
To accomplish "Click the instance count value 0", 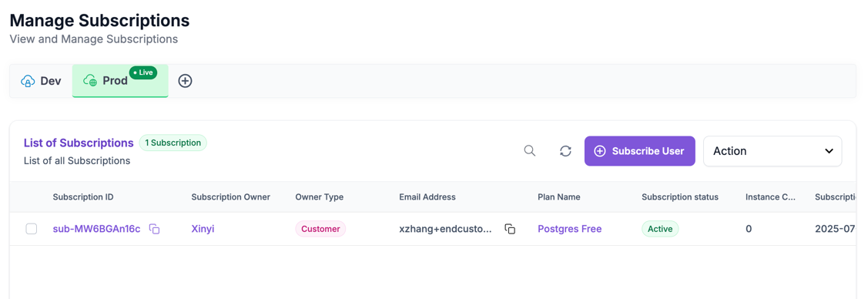I will (749, 229).
